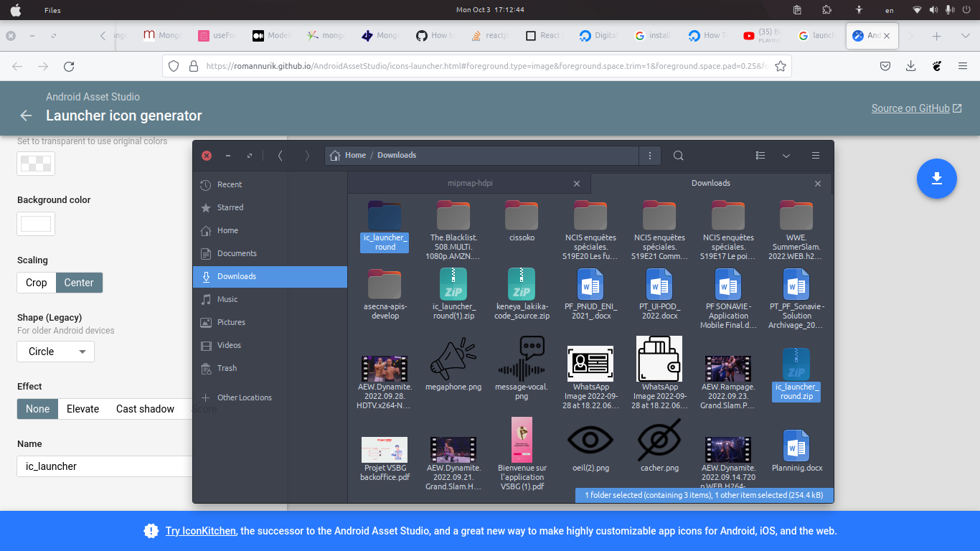Follow the Try IconKitchen link

tap(201, 531)
